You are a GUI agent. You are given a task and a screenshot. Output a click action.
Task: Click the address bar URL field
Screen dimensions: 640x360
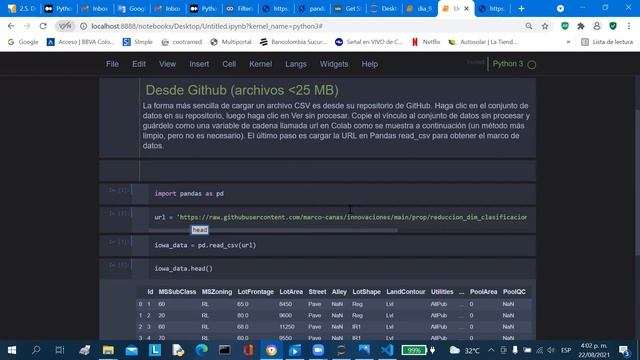302,26
